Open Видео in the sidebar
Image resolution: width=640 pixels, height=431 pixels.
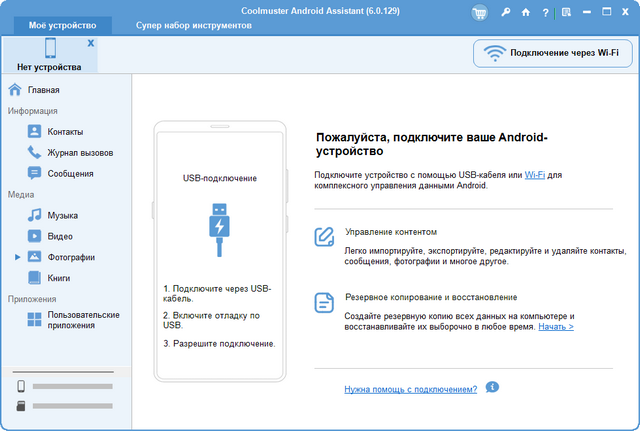(60, 236)
